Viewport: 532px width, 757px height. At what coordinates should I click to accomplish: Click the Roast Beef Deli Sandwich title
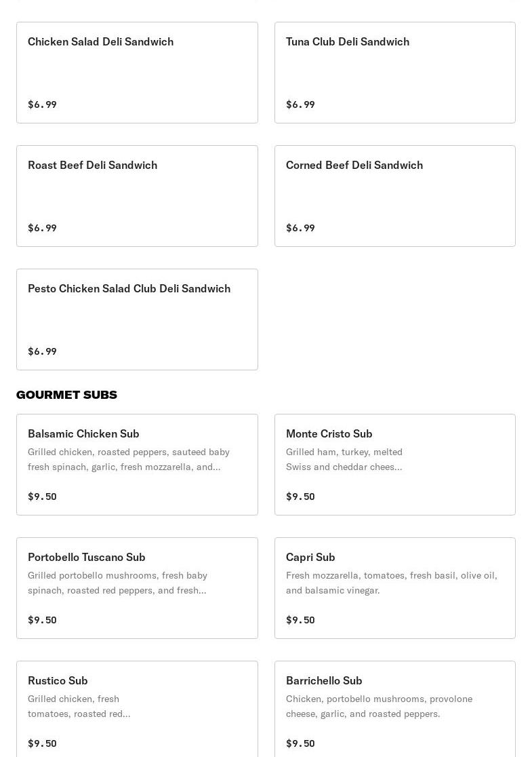coord(92,165)
